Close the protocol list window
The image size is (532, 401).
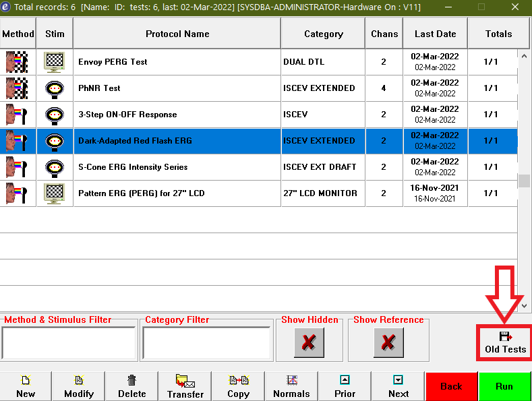[515, 7]
